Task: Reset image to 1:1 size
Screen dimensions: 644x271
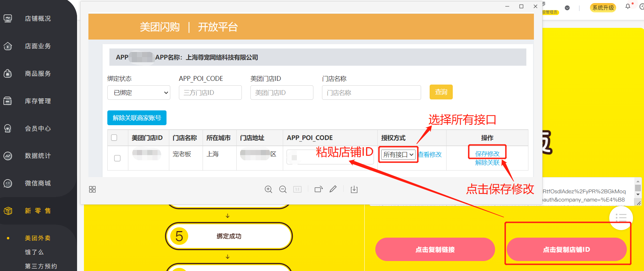Action: [297, 189]
